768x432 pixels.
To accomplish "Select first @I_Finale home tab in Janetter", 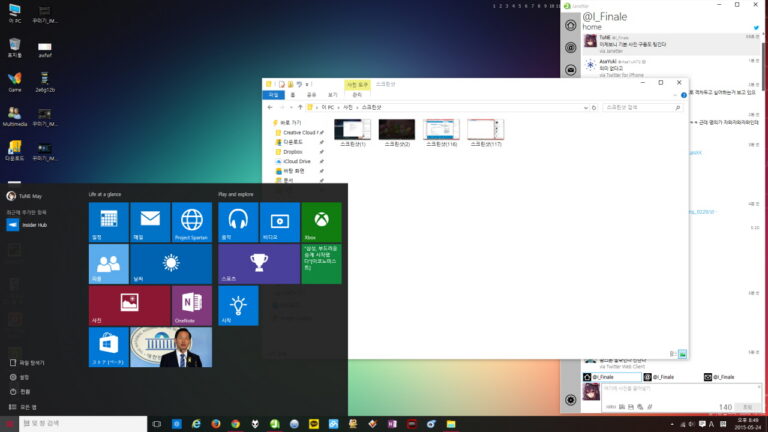I will (x=612, y=377).
